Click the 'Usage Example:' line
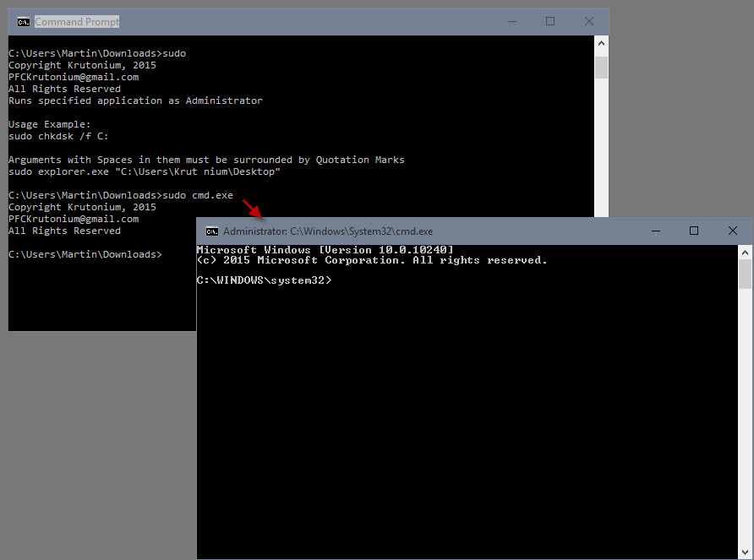This screenshot has width=754, height=560. [x=50, y=124]
